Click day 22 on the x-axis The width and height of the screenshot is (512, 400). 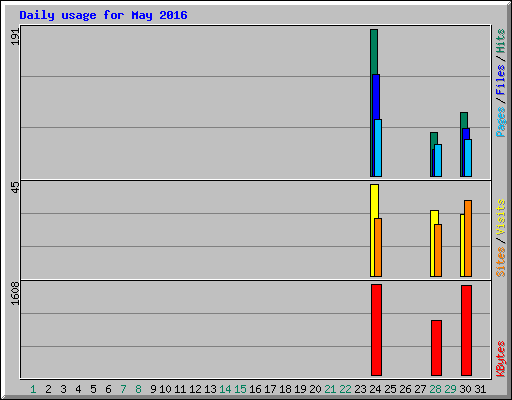(345, 389)
